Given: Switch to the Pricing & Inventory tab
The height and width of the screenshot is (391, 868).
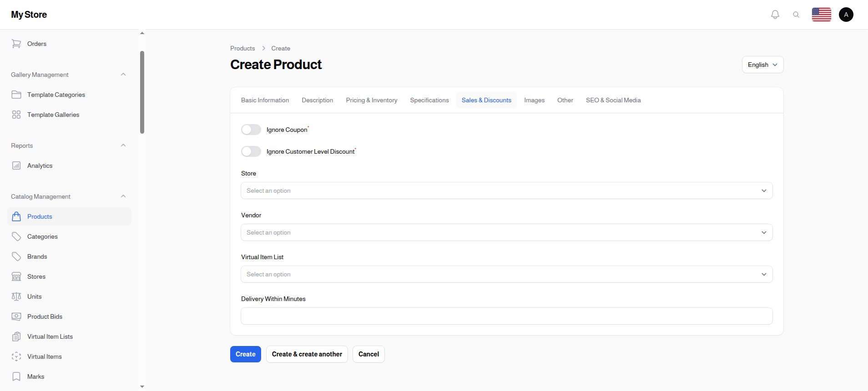Looking at the screenshot, I should [x=371, y=100].
